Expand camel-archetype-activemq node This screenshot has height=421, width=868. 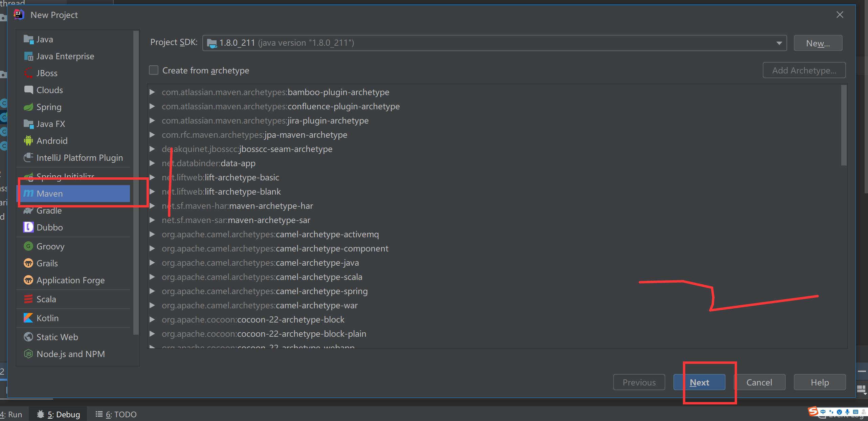pos(152,234)
